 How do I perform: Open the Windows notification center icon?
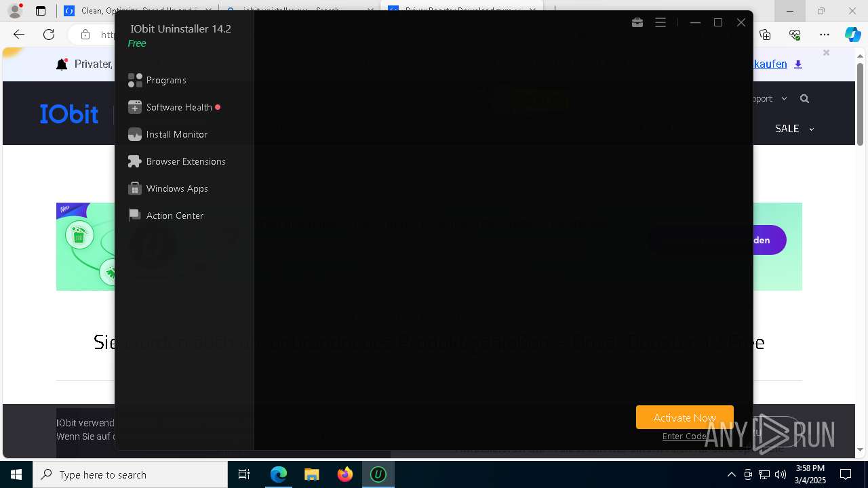click(846, 474)
